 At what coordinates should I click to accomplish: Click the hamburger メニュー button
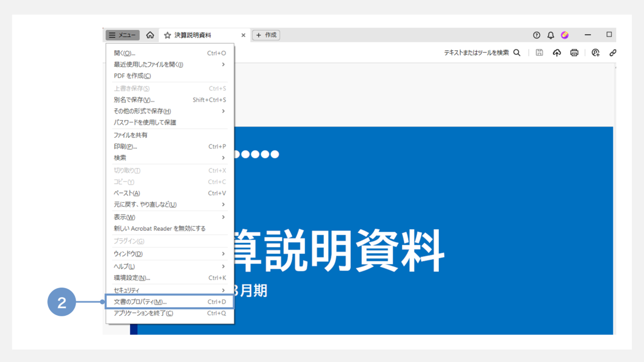[122, 35]
